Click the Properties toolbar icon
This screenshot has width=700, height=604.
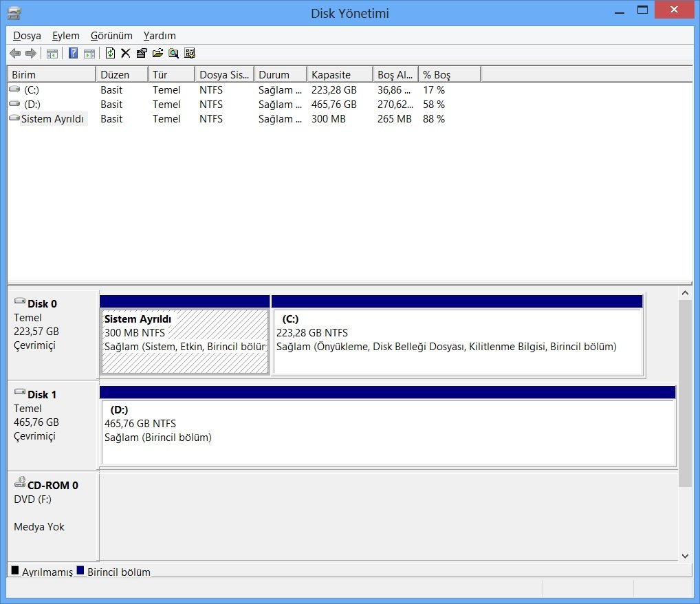pyautogui.click(x=142, y=54)
